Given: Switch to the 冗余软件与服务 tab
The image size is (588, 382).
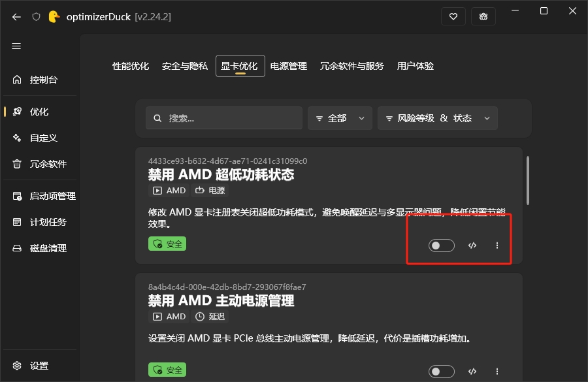Looking at the screenshot, I should (351, 66).
